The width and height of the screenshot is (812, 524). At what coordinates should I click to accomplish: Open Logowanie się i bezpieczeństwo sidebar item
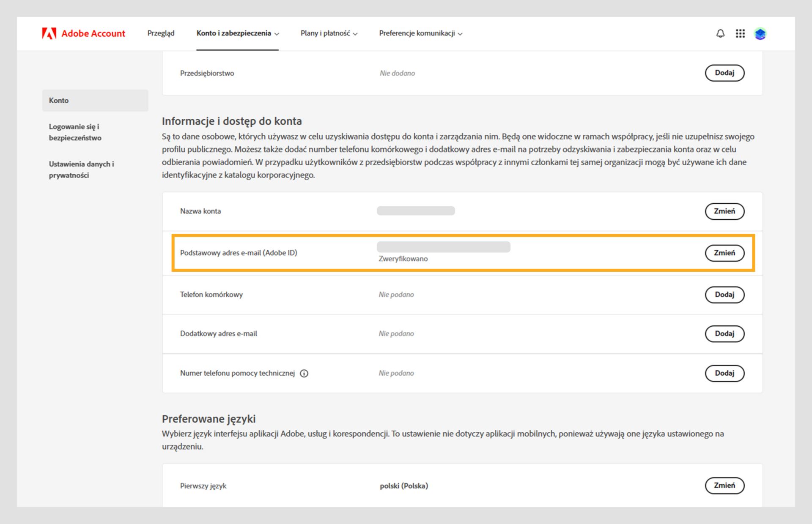[x=75, y=132]
